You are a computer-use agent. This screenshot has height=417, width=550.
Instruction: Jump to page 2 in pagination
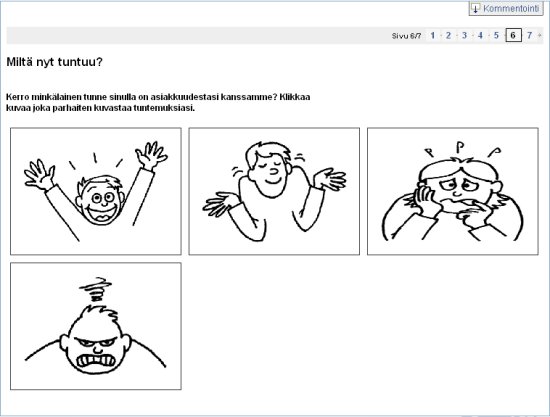[x=448, y=35]
